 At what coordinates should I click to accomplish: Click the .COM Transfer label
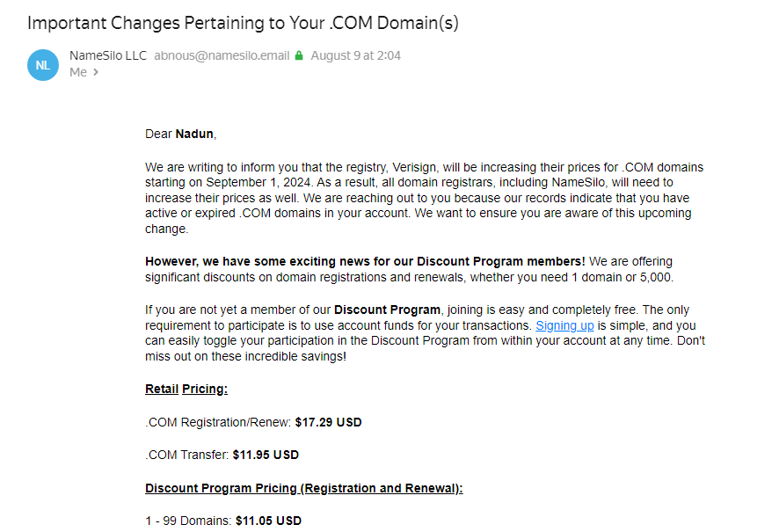pos(186,455)
